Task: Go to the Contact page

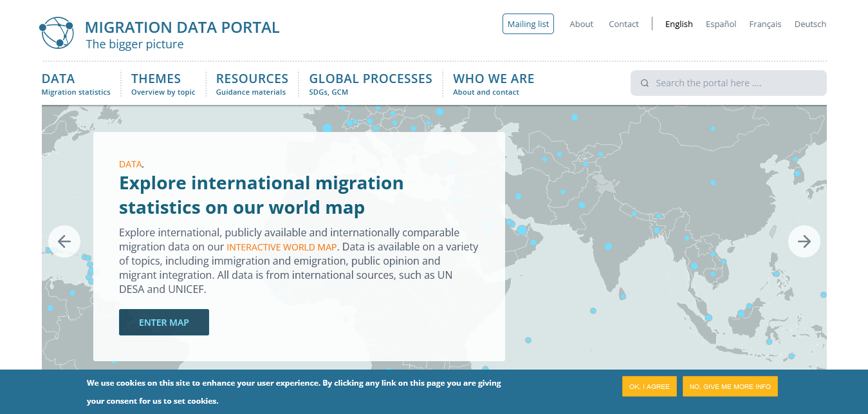Action: pyautogui.click(x=623, y=24)
